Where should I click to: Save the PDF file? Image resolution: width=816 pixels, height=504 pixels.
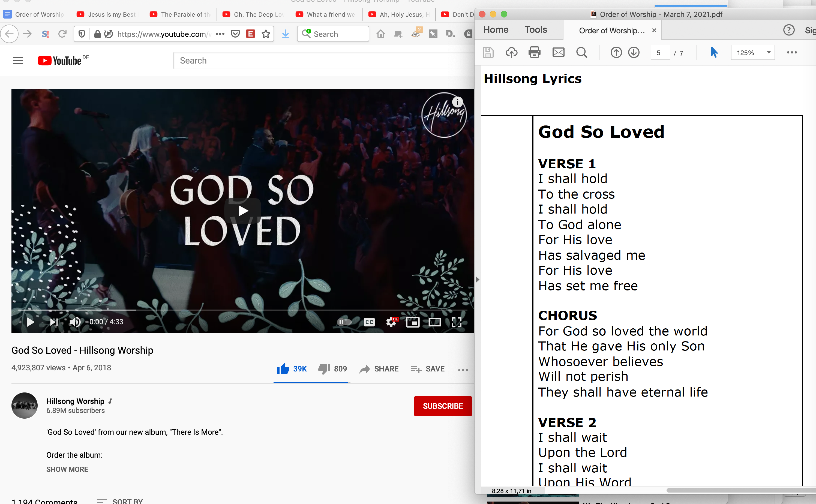click(488, 52)
